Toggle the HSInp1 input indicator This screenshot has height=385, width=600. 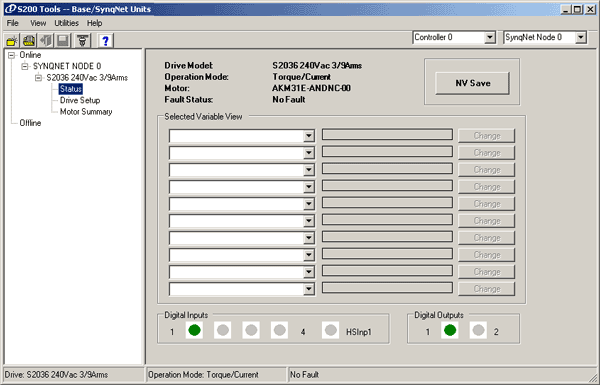(x=331, y=330)
